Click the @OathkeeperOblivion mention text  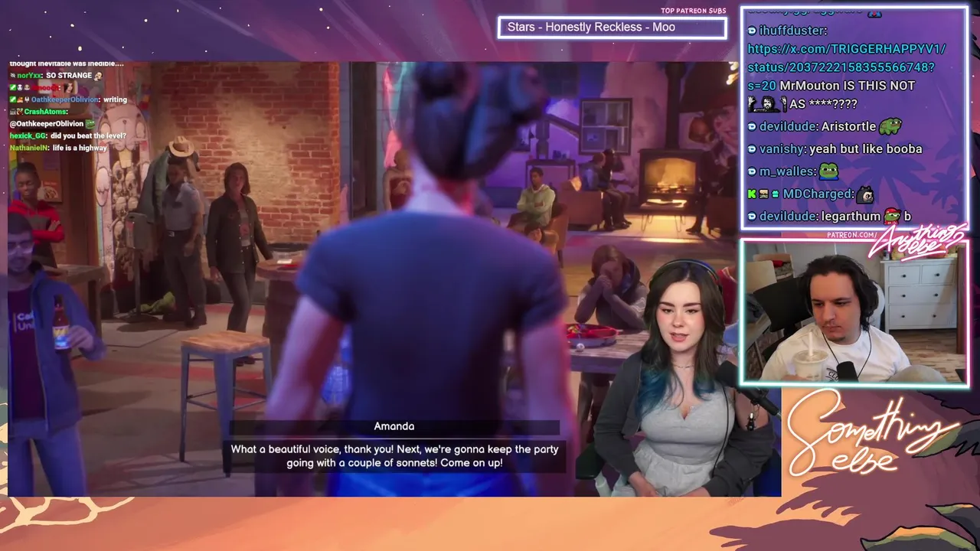click(46, 124)
